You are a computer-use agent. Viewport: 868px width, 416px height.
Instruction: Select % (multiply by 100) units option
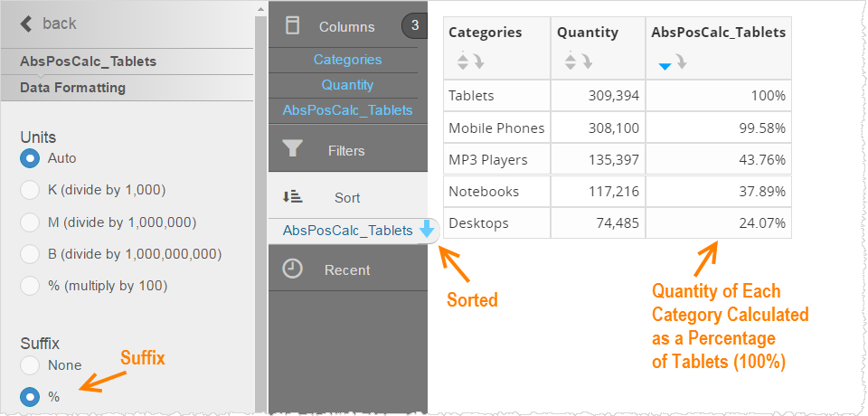tap(30, 286)
